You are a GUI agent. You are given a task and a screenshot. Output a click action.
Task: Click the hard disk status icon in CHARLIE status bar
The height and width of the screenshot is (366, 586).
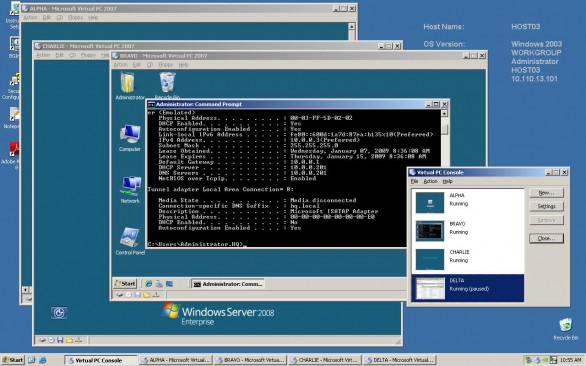pos(42,340)
